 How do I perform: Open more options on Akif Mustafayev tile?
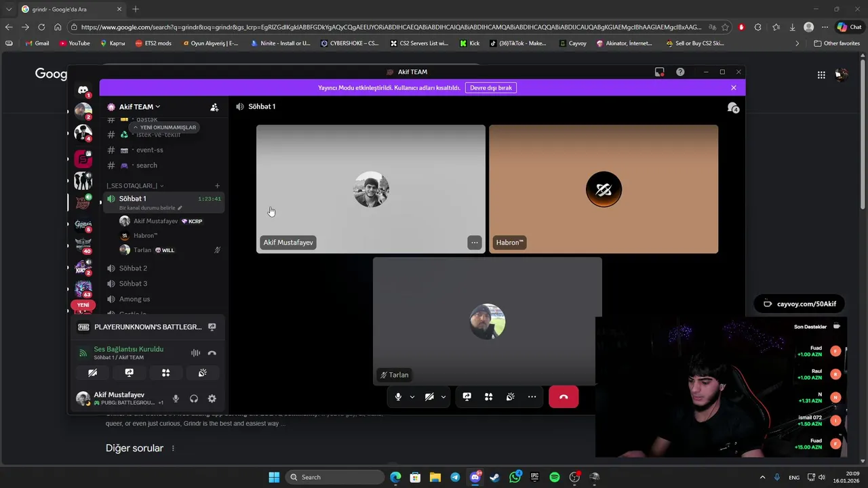(475, 243)
